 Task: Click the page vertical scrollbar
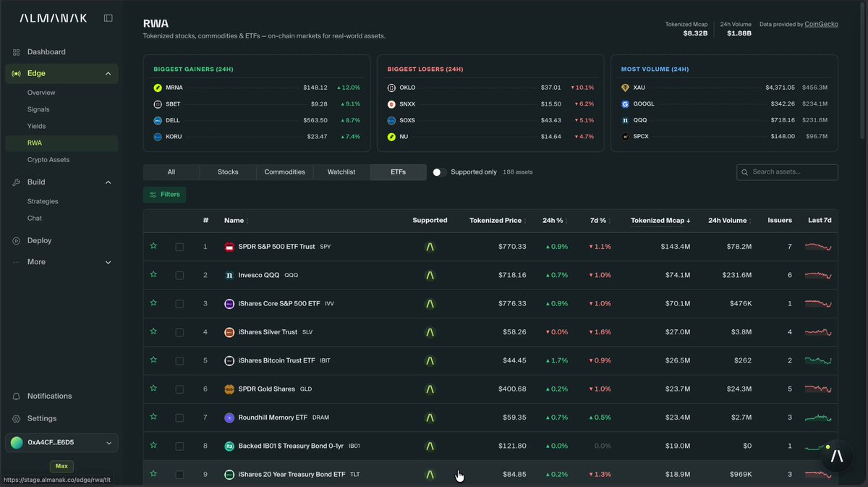(x=864, y=69)
